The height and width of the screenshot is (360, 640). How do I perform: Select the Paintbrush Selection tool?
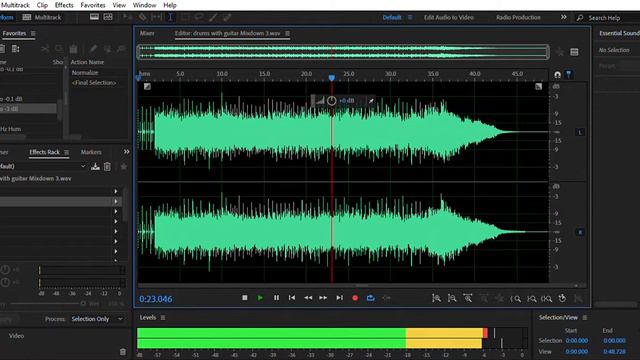pos(213,17)
